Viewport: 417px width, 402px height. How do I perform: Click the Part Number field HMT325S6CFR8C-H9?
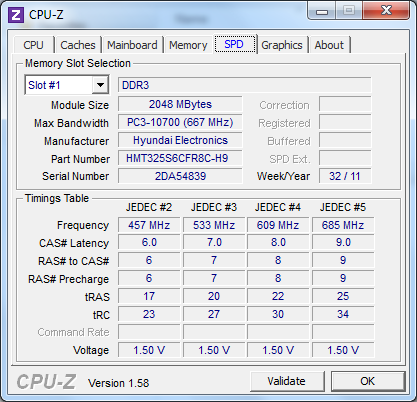[180, 158]
